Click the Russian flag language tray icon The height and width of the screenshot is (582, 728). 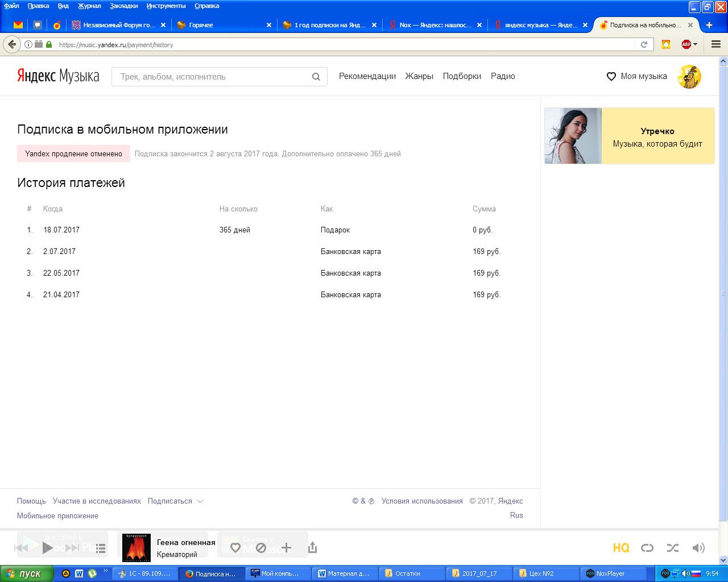pos(696,573)
